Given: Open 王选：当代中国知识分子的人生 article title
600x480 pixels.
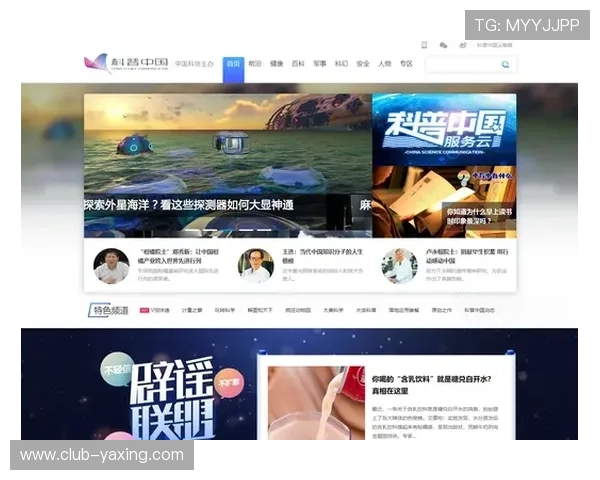Looking at the screenshot, I should pyautogui.click(x=323, y=256).
